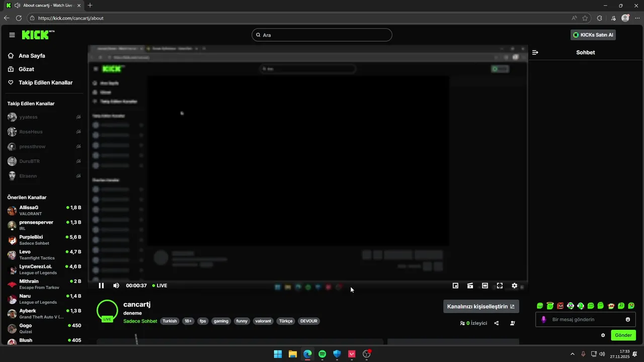Focus the Ara search field
The height and width of the screenshot is (362, 644).
322,35
